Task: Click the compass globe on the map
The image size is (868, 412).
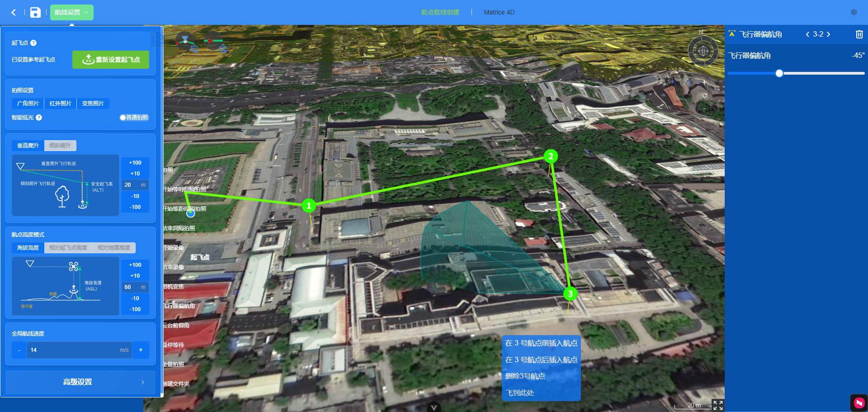Action: (x=703, y=51)
